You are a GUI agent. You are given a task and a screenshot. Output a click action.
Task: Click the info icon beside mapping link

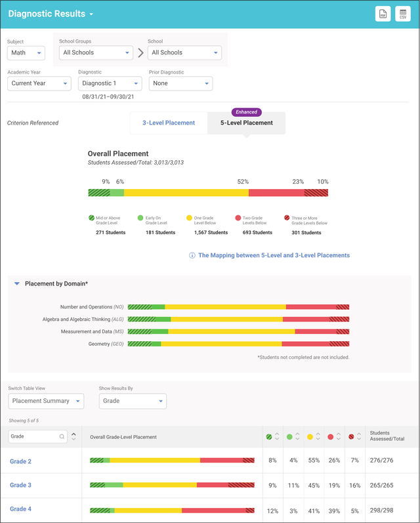click(192, 255)
